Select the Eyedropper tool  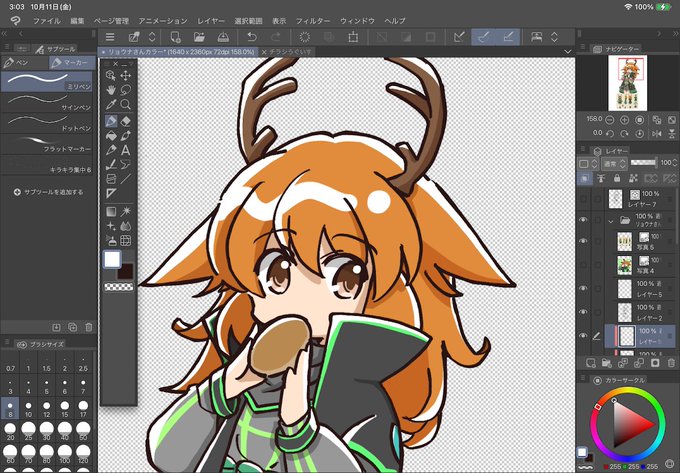[x=111, y=104]
